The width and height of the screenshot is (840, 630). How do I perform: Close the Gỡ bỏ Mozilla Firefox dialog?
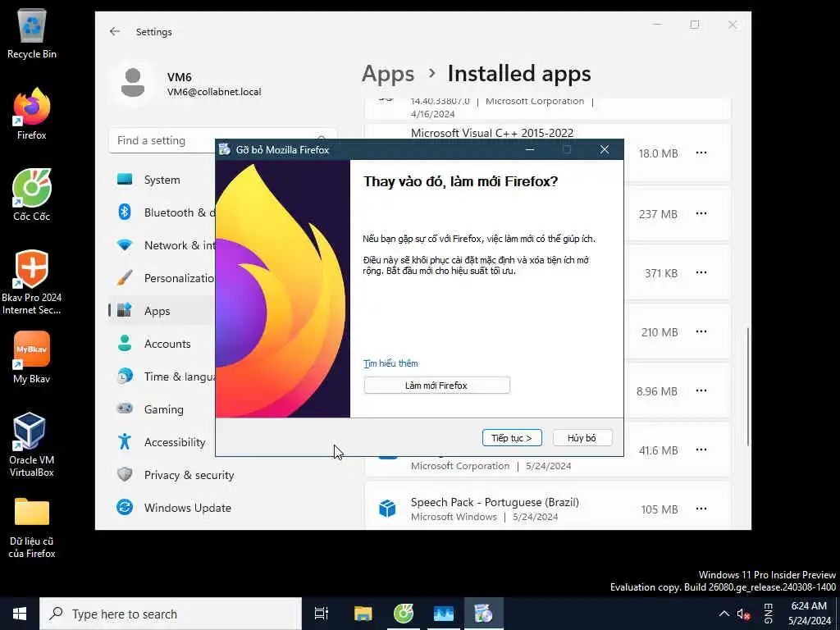[605, 150]
